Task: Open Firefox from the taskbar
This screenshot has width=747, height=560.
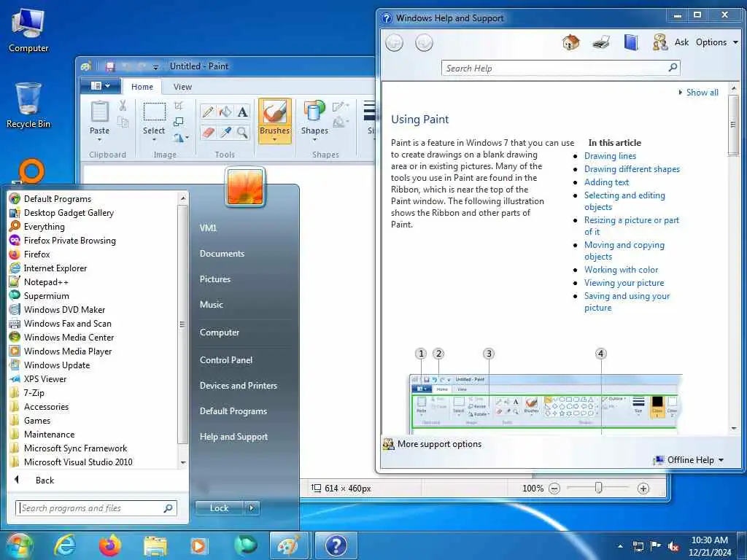Action: (110, 545)
